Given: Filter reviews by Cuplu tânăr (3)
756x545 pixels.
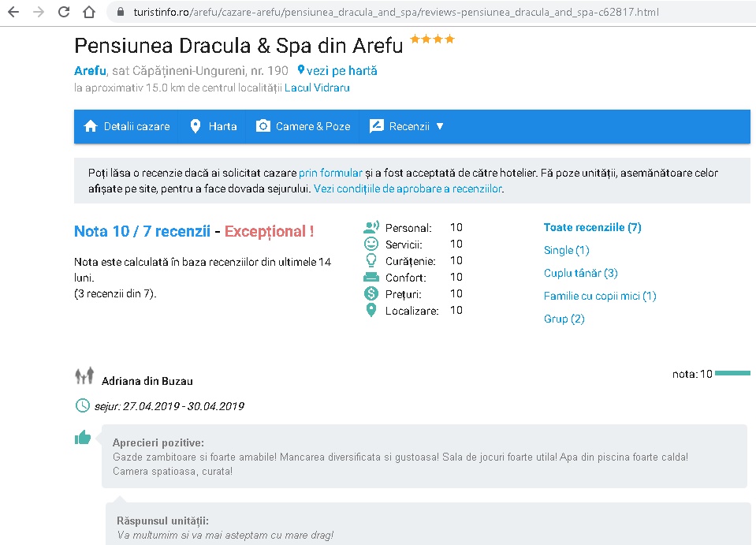Looking at the screenshot, I should coord(580,273).
